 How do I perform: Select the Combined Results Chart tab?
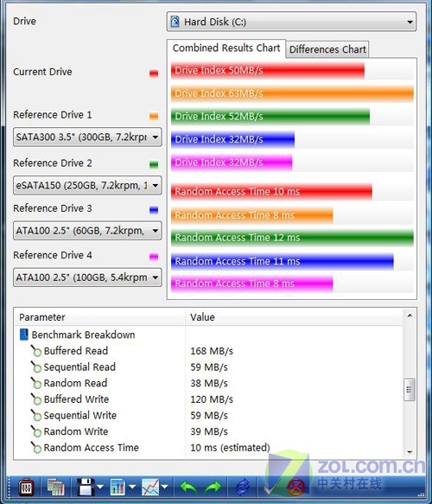click(226, 48)
